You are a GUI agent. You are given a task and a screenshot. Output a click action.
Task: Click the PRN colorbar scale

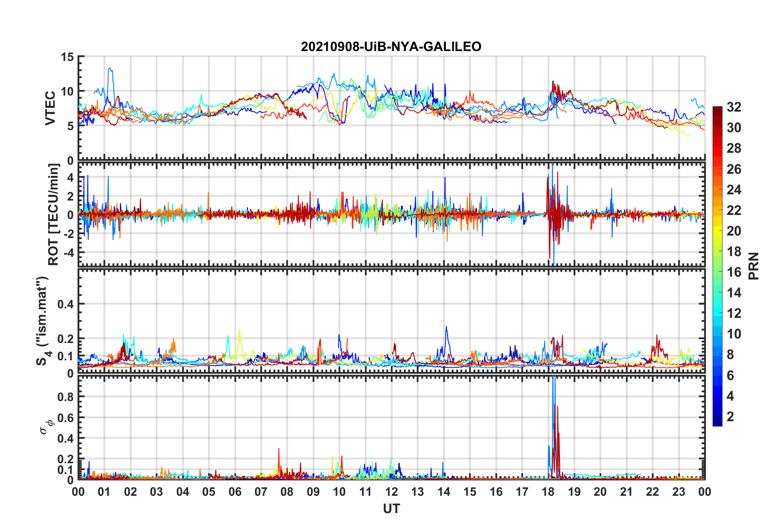(718, 266)
